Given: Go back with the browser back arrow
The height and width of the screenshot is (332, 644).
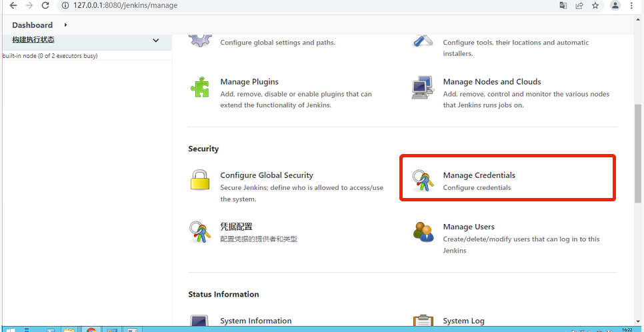Looking at the screenshot, I should point(13,6).
